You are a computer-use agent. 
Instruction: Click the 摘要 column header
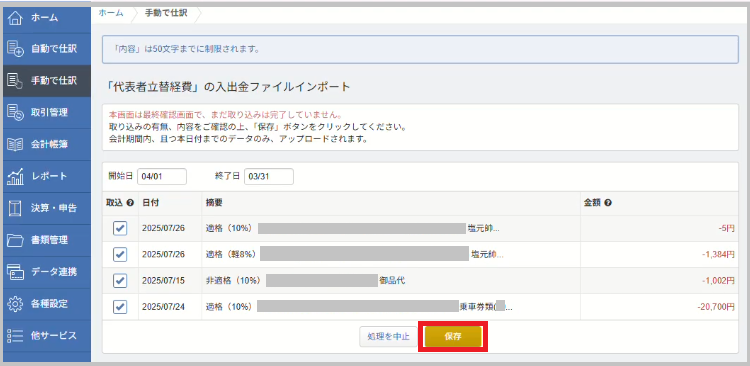click(214, 203)
